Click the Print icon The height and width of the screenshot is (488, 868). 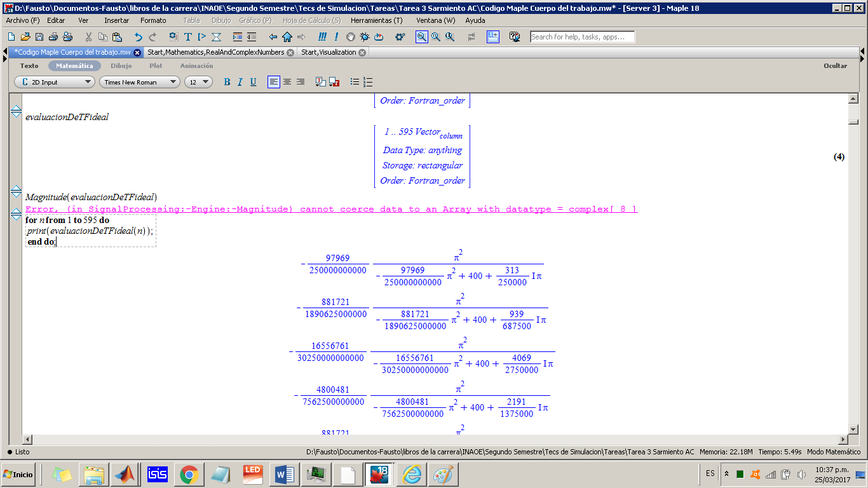click(x=53, y=37)
